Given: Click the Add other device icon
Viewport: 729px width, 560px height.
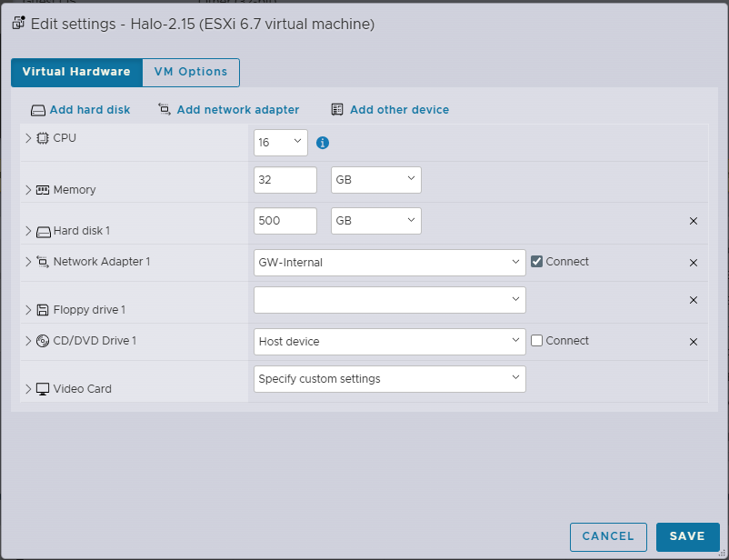Looking at the screenshot, I should click(x=337, y=109).
